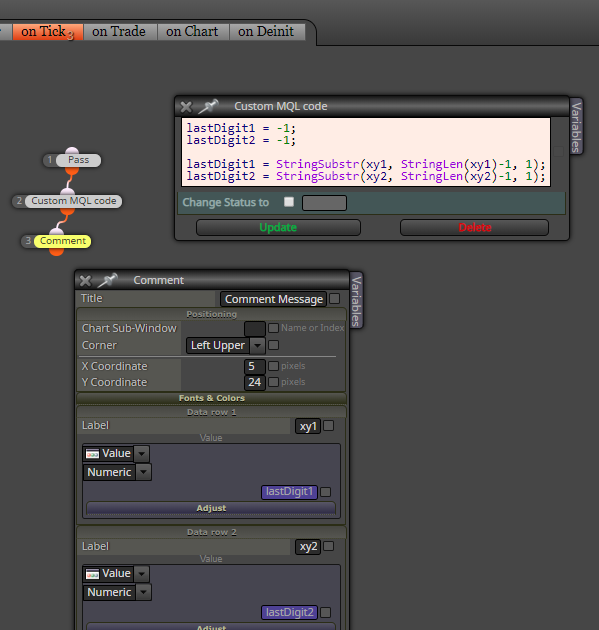Expand the Value dropdown in Data row 2
This screenshot has width=599, height=630.
point(141,574)
